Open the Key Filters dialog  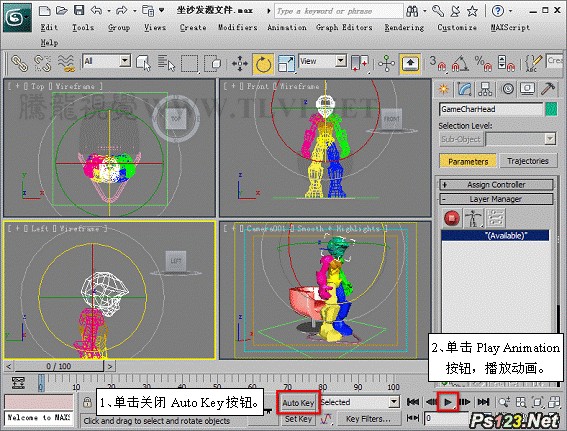[x=368, y=419]
